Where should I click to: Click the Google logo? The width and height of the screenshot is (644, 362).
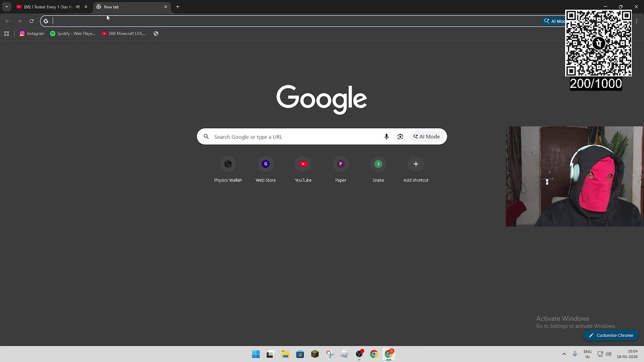pyautogui.click(x=321, y=99)
